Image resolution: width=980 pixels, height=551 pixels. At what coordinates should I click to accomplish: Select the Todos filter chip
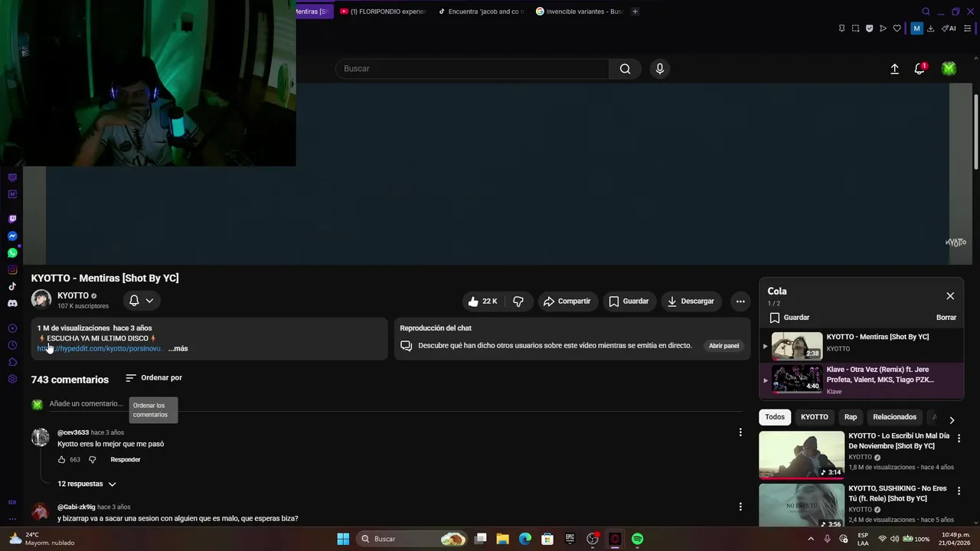coord(775,417)
